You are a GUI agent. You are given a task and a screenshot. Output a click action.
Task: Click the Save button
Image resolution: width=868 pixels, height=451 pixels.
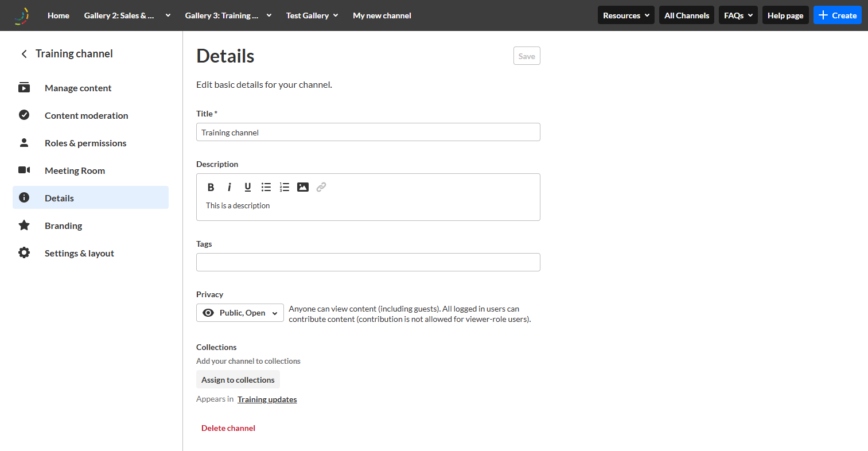pyautogui.click(x=527, y=56)
